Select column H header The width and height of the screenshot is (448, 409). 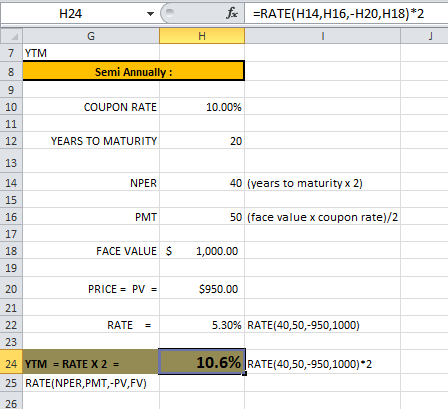point(202,36)
